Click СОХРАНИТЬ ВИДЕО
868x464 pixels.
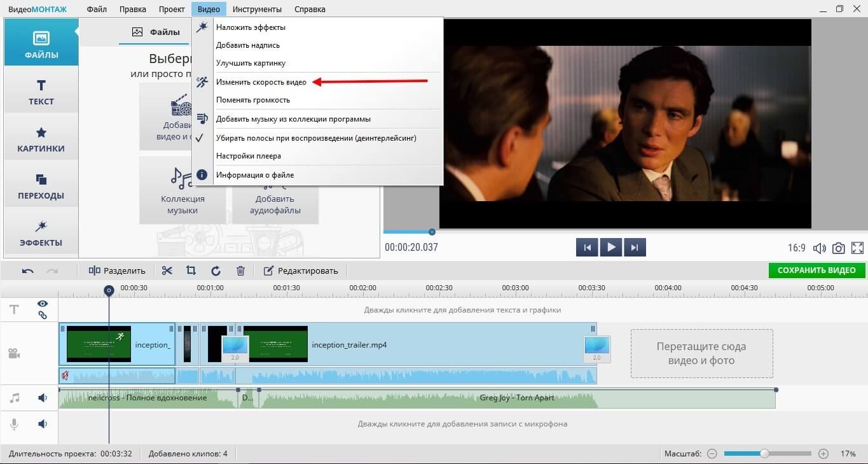click(816, 270)
